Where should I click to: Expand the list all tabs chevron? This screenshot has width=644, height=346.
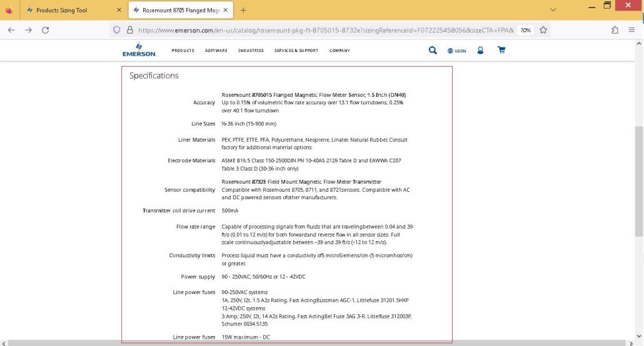[x=553, y=10]
